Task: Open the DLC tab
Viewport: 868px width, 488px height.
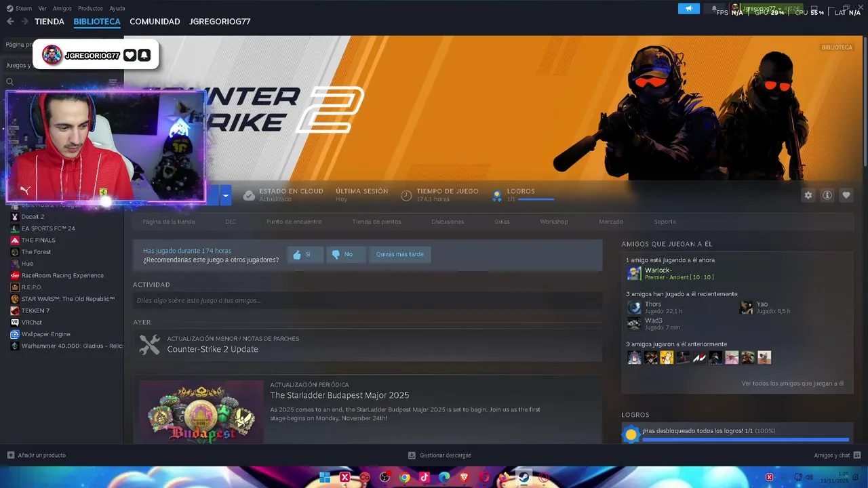Action: pos(231,222)
